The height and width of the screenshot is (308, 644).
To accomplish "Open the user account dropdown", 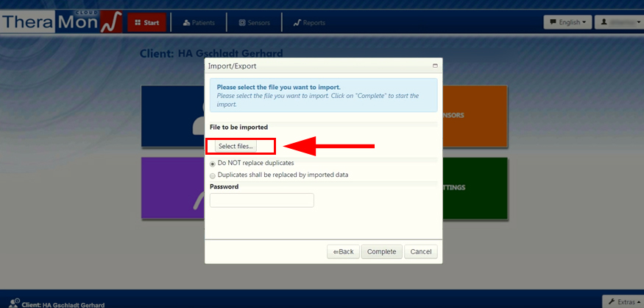I will 618,22.
